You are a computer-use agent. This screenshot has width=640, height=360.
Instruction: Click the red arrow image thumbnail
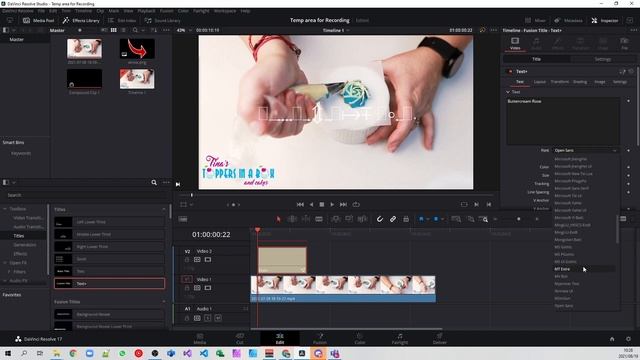[x=137, y=49]
